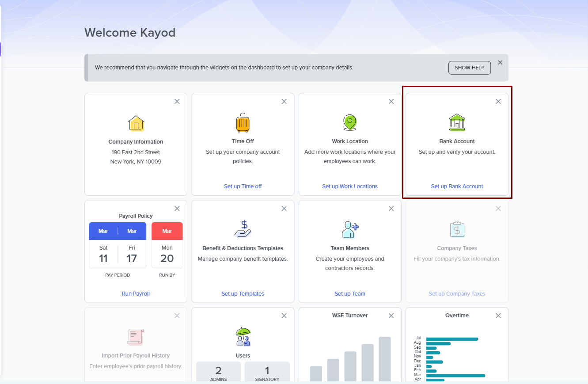
Task: Click the Bank Account building icon
Action: coord(457,122)
